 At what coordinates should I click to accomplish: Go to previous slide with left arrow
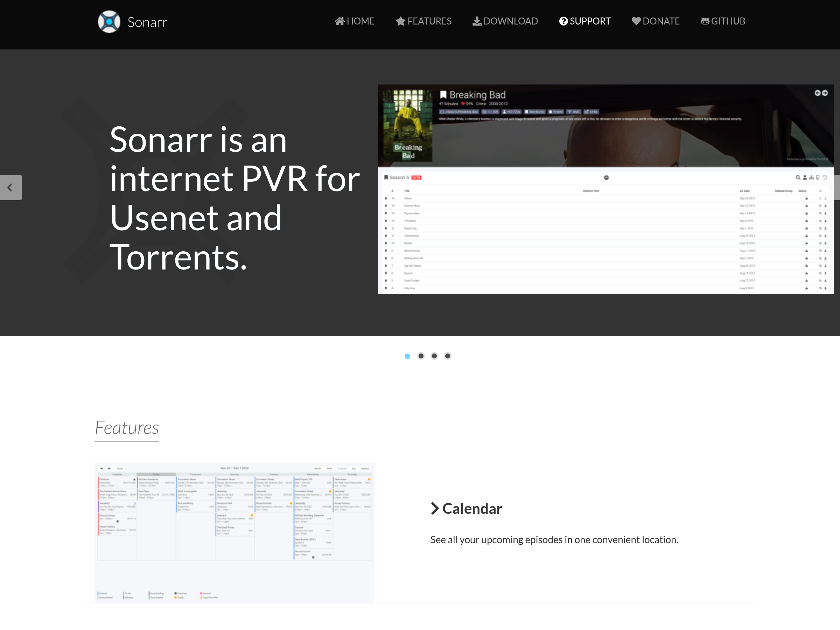(x=10, y=188)
